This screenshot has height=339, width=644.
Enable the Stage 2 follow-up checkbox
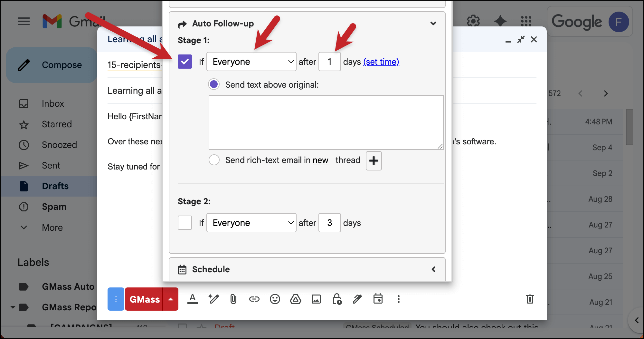[x=185, y=223]
